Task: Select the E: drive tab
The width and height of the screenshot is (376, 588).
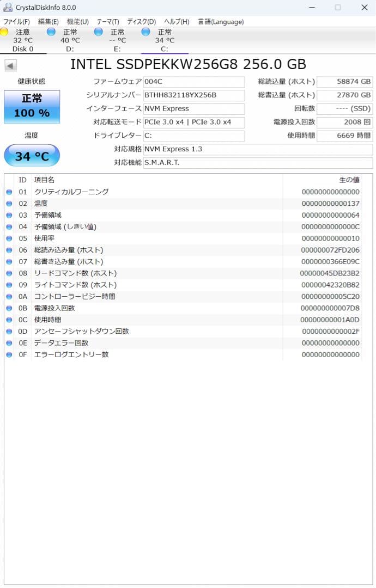Action: 118,40
